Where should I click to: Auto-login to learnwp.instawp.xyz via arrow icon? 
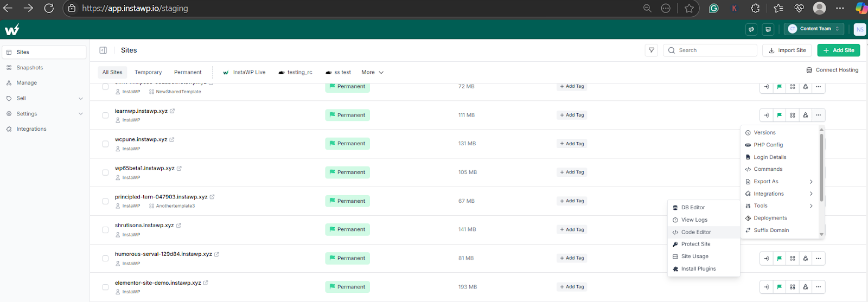pos(766,115)
